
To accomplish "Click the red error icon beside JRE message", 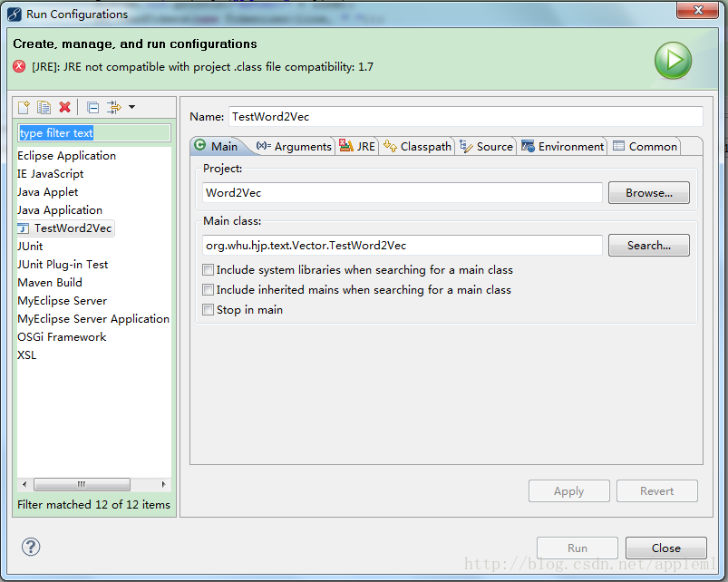I will pyautogui.click(x=19, y=66).
